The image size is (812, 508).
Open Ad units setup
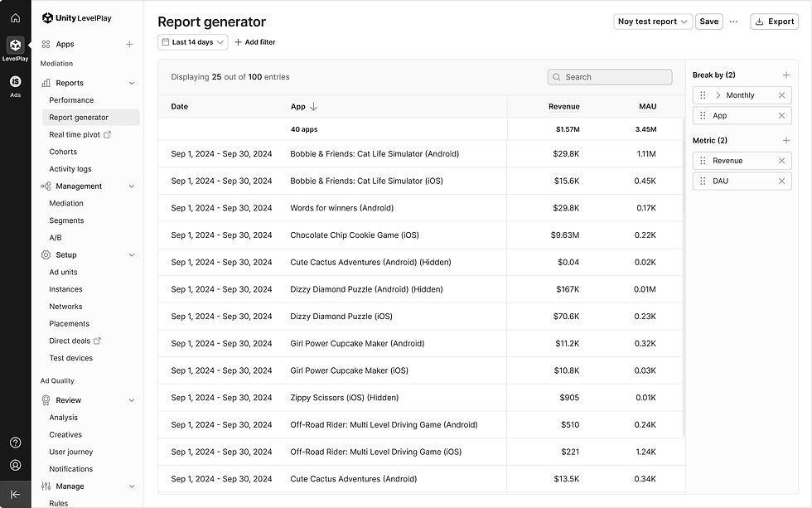63,272
